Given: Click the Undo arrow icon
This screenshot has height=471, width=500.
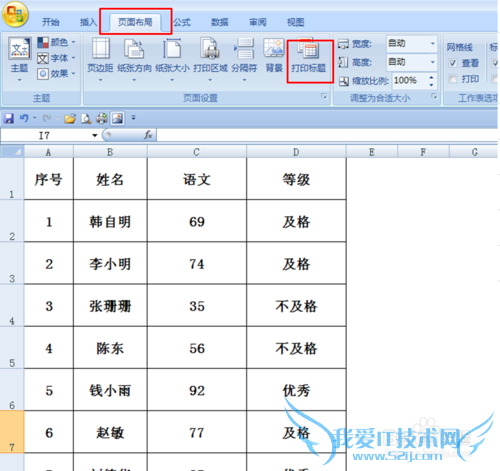Looking at the screenshot, I should pos(24,118).
